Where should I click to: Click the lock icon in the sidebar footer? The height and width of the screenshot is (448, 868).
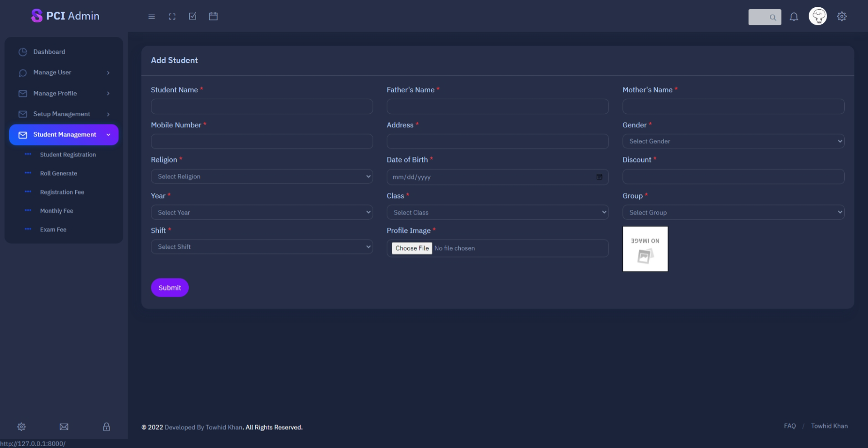pos(106,426)
